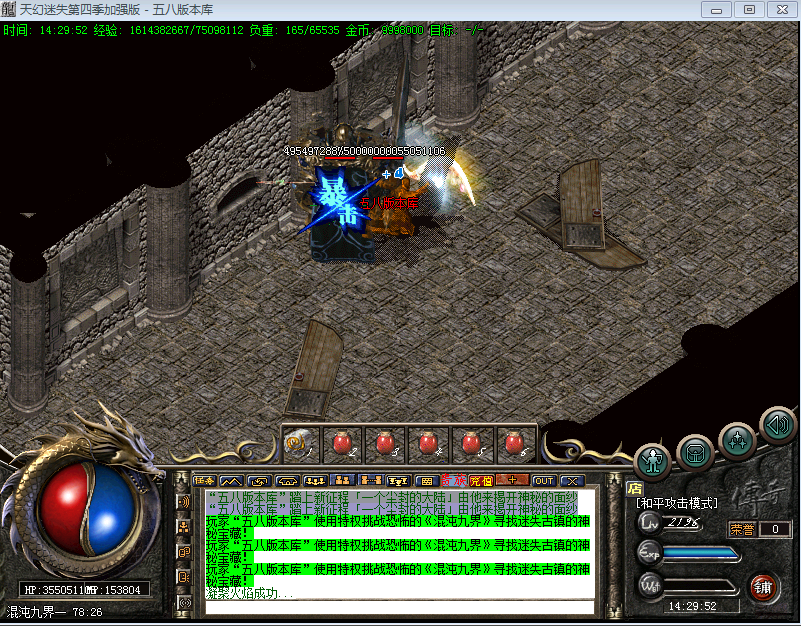
Task: Click the 凝聚火焰成功 chat message
Action: (249, 593)
